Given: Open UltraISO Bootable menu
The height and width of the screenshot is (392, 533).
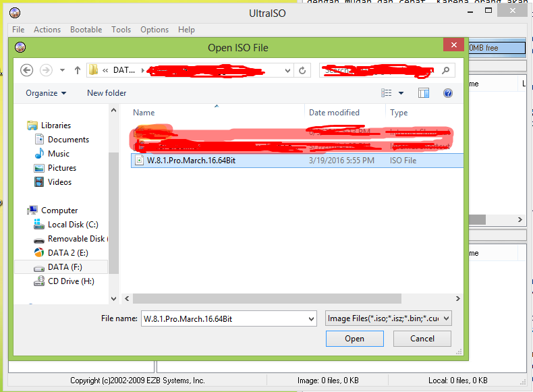Looking at the screenshot, I should tap(86, 30).
